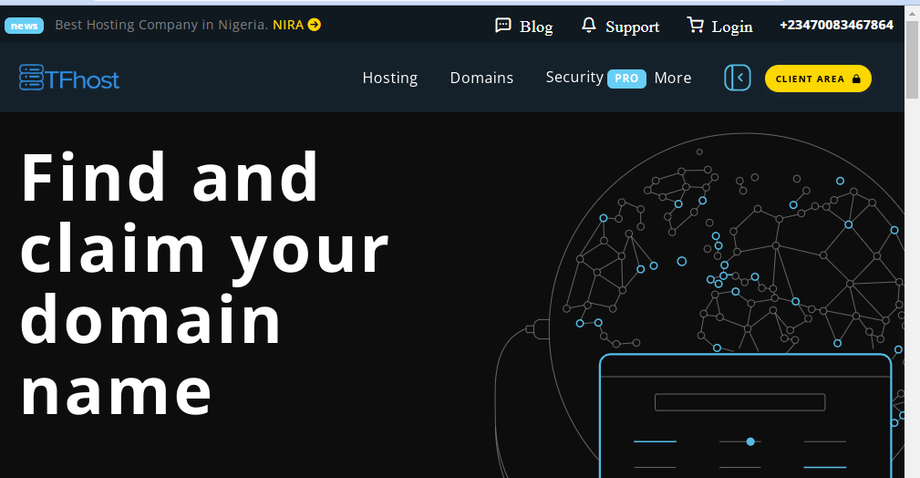
Task: Click the padlock icon in Client Area button
Action: pyautogui.click(x=856, y=79)
